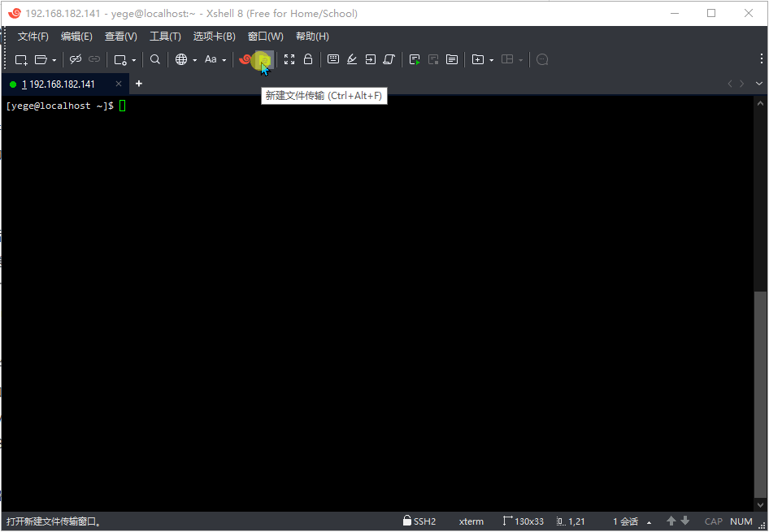Open a new file transfer with Xftp
The image size is (769, 532).
pos(260,59)
